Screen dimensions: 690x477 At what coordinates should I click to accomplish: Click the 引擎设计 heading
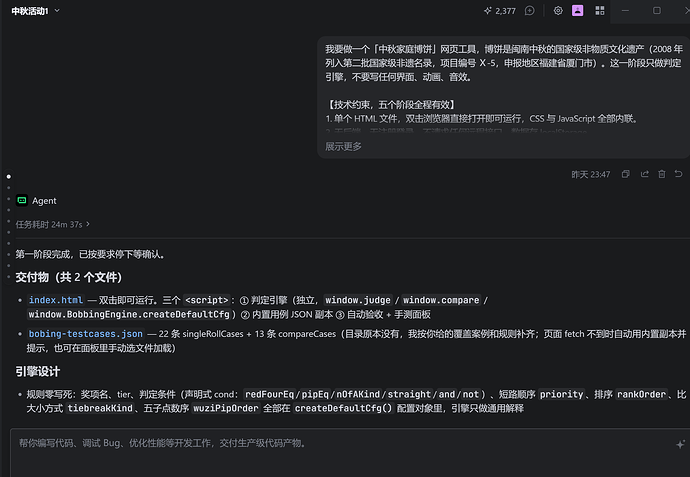coord(37,371)
